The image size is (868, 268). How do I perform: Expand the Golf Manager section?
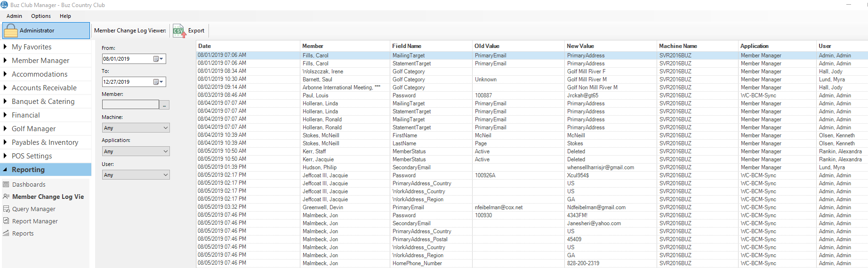click(33, 129)
